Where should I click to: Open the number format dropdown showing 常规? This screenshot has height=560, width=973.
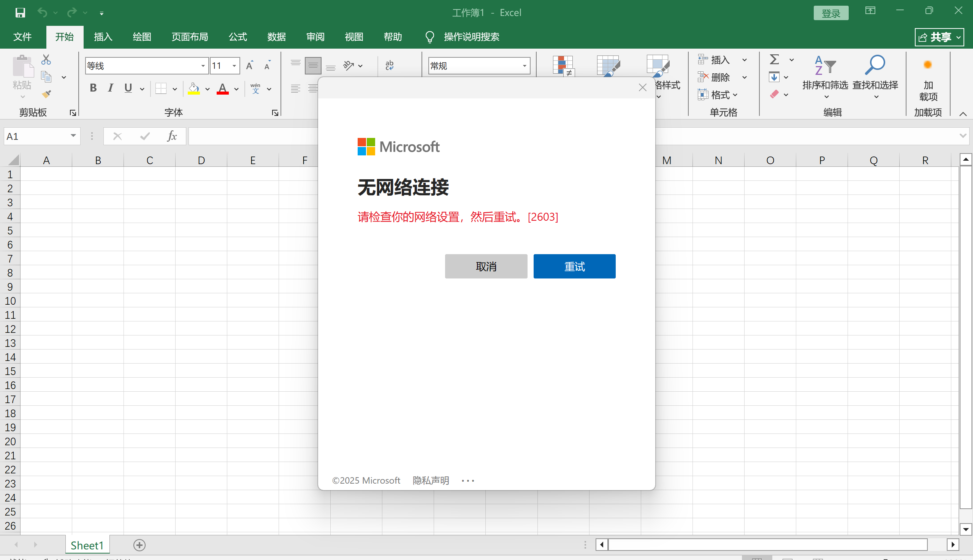point(524,66)
